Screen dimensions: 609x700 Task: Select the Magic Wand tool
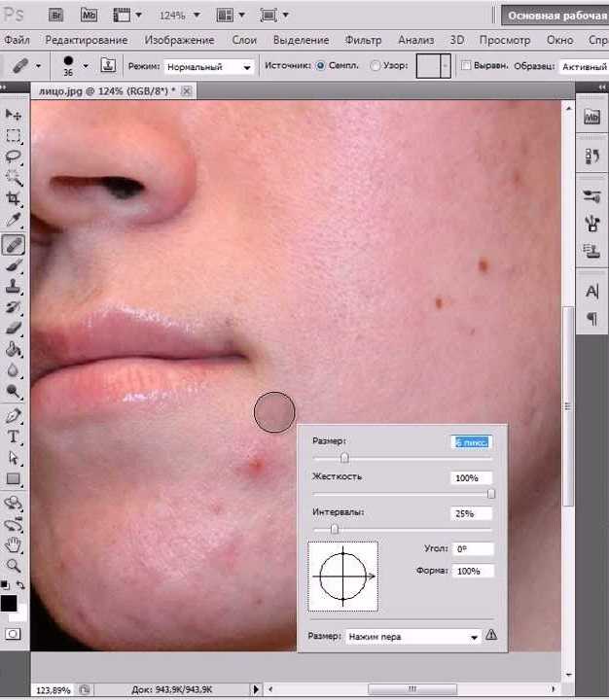coord(14,177)
